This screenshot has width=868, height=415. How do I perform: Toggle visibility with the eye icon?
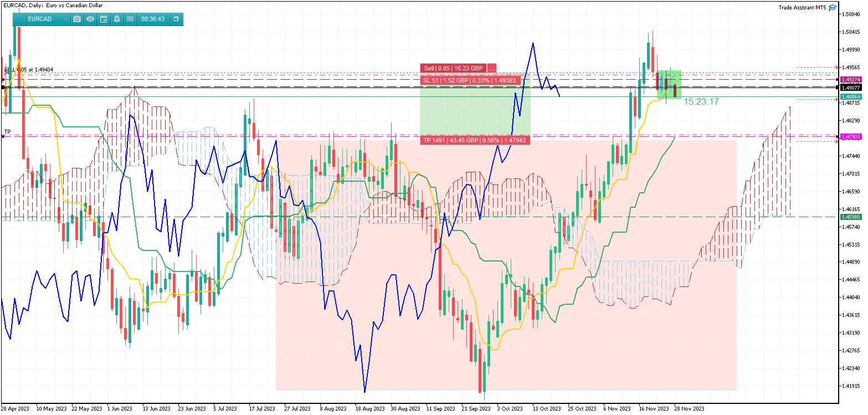click(90, 19)
